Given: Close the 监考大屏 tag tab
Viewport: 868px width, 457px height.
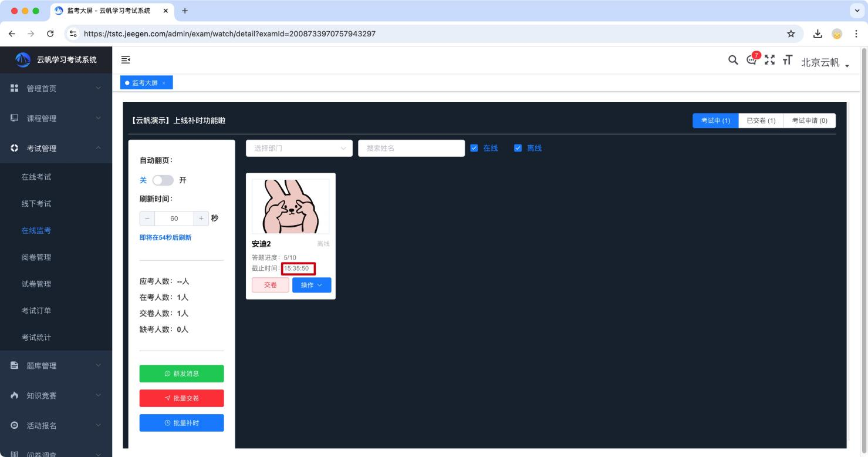Looking at the screenshot, I should [164, 83].
